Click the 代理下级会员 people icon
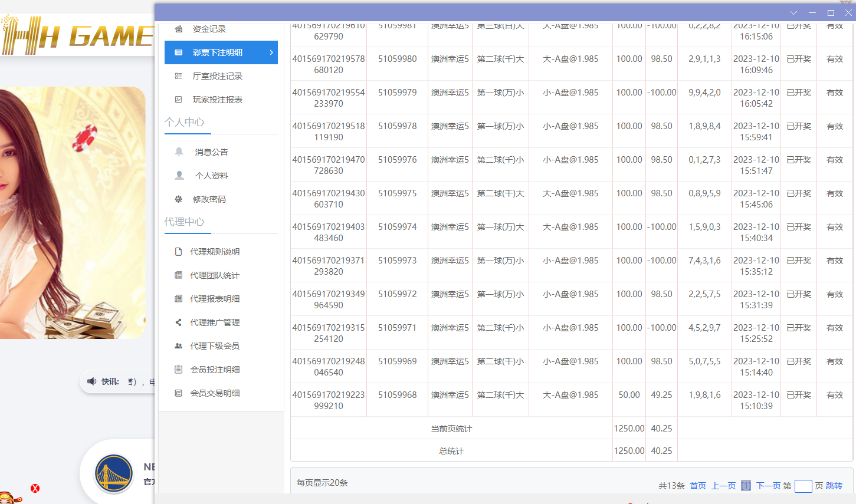The width and height of the screenshot is (856, 504). 179,346
